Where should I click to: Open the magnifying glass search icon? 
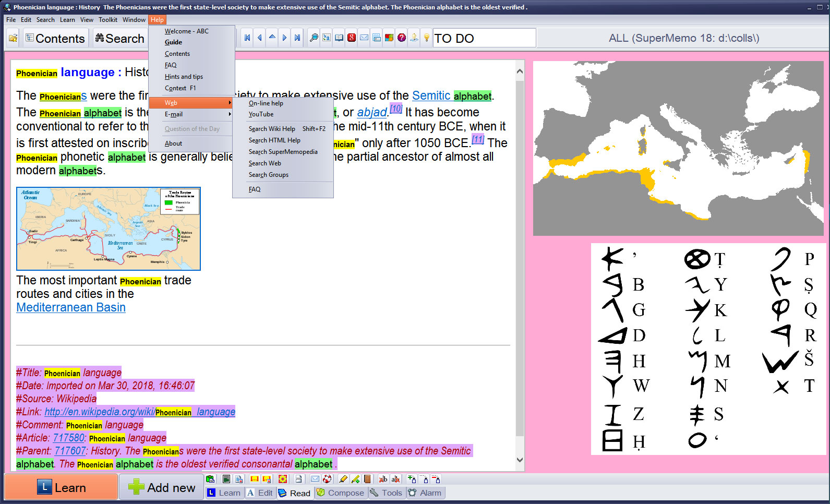(314, 38)
